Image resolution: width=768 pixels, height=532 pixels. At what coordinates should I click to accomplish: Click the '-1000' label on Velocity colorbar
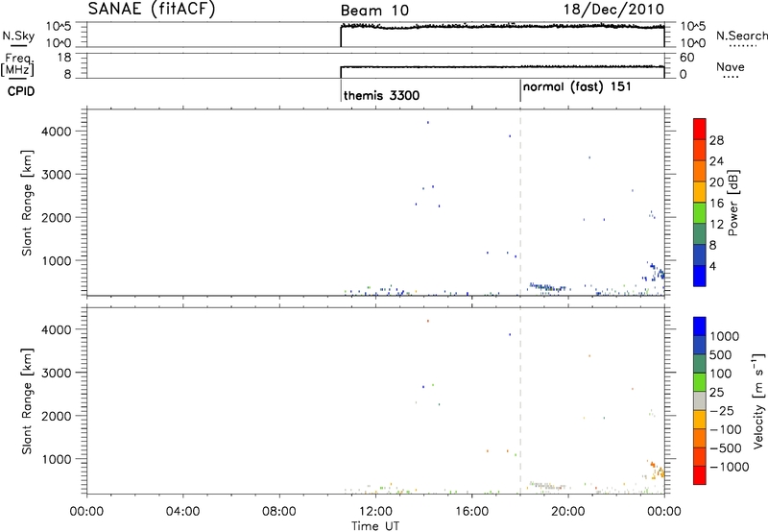[729, 467]
